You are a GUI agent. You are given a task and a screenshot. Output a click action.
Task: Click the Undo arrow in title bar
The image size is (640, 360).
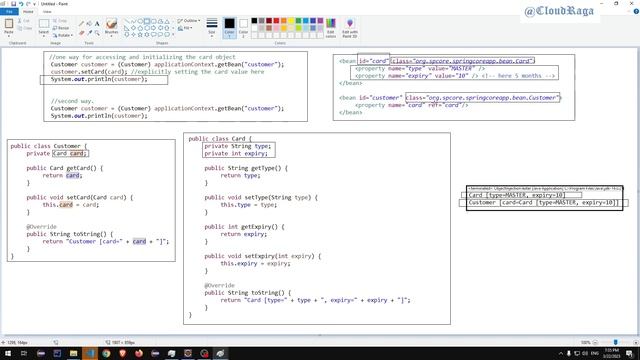[x=20, y=4]
